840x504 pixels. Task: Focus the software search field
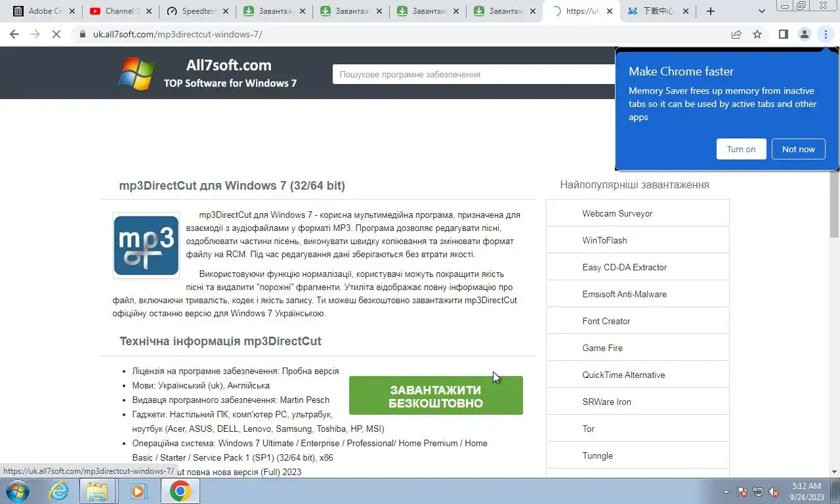[x=472, y=74]
